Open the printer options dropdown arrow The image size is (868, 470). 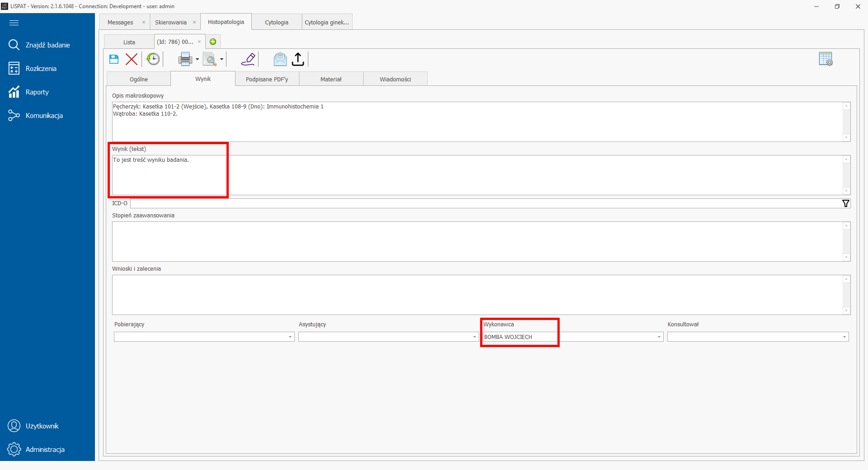coord(197,59)
